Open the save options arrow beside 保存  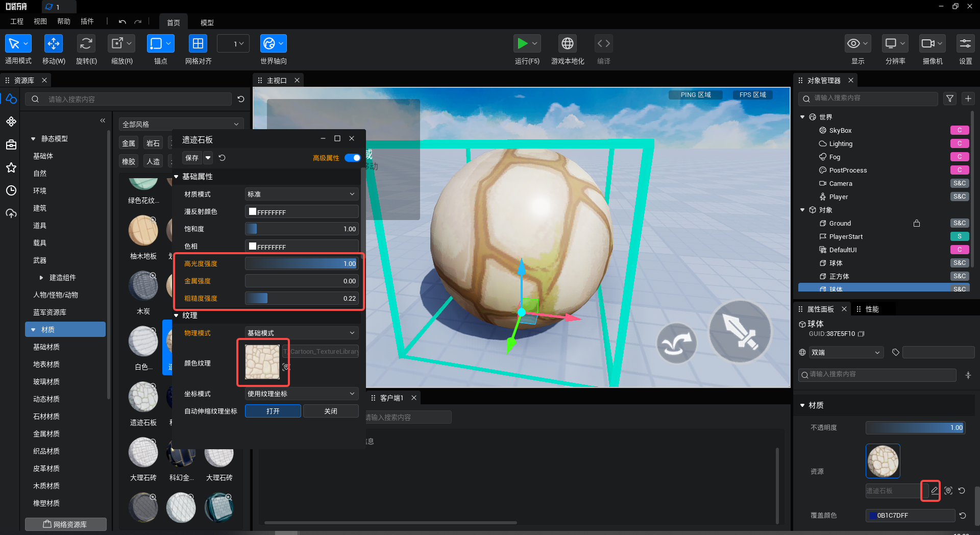[208, 158]
